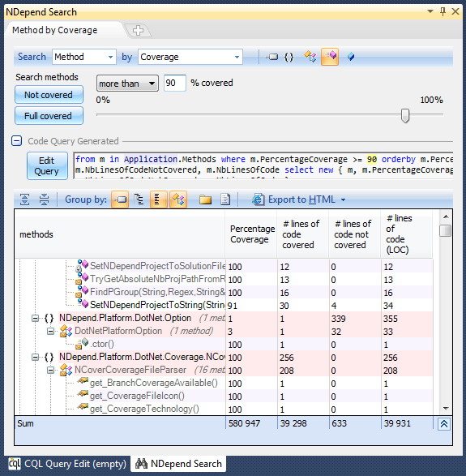Viewport: 466px width, 476px height.
Task: Collapse the DotNetPlatformOption type node
Action: click(51, 331)
